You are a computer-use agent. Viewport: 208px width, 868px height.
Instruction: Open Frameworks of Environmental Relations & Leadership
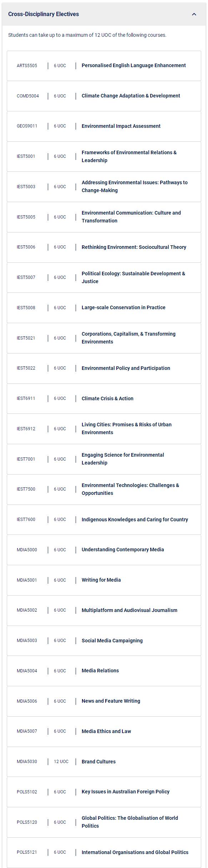tap(129, 156)
